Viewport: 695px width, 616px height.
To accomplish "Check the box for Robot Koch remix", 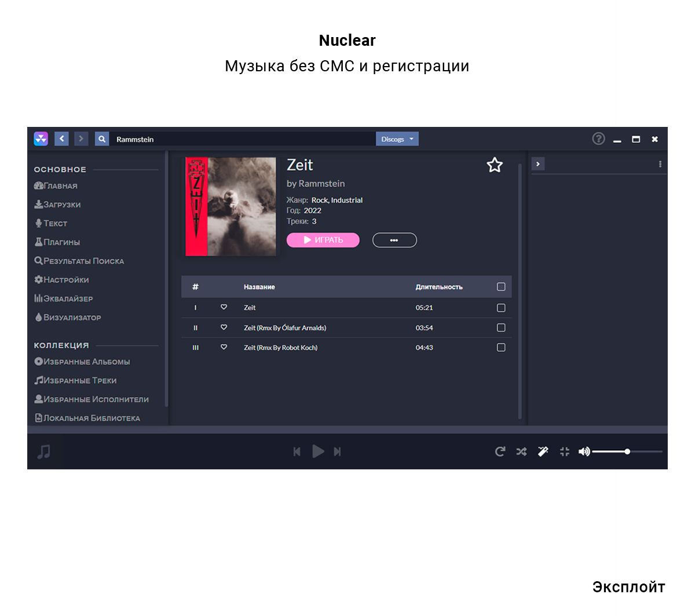I will 501,347.
